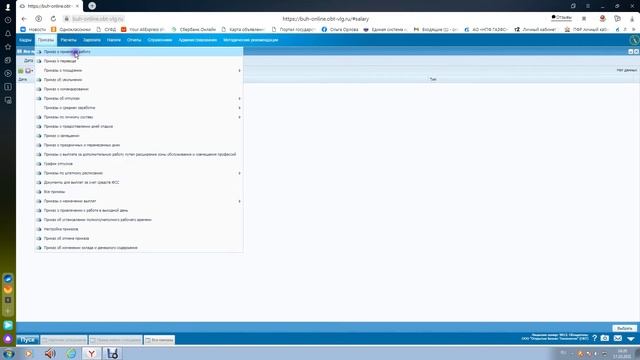Switch to first app taskbar tab after Пуск
640x360 pixels.
coord(64,340)
